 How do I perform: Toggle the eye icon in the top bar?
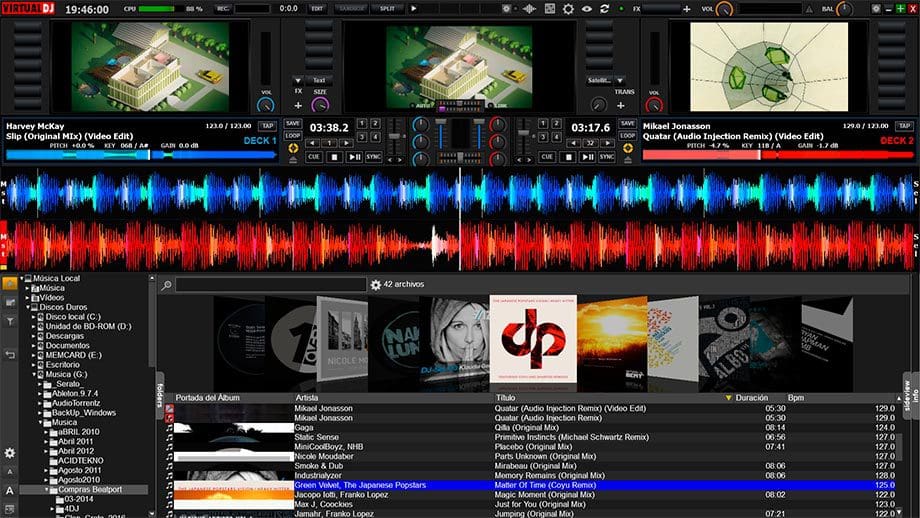tap(586, 9)
